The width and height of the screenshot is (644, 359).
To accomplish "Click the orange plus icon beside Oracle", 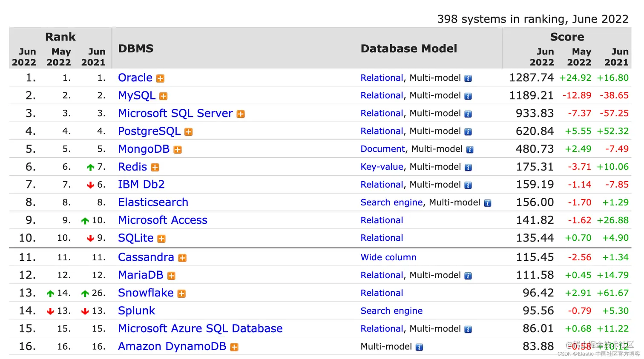I will pyautogui.click(x=160, y=79).
